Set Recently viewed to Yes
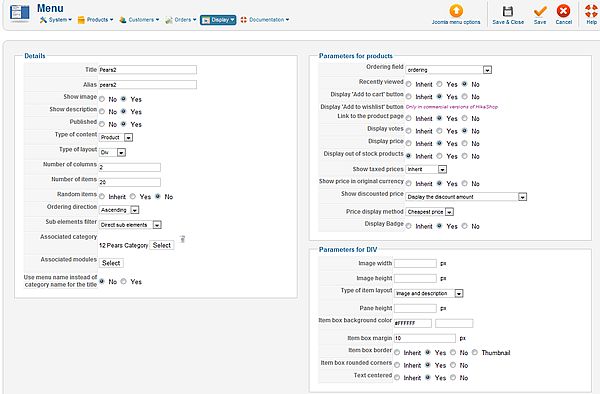 tap(439, 84)
